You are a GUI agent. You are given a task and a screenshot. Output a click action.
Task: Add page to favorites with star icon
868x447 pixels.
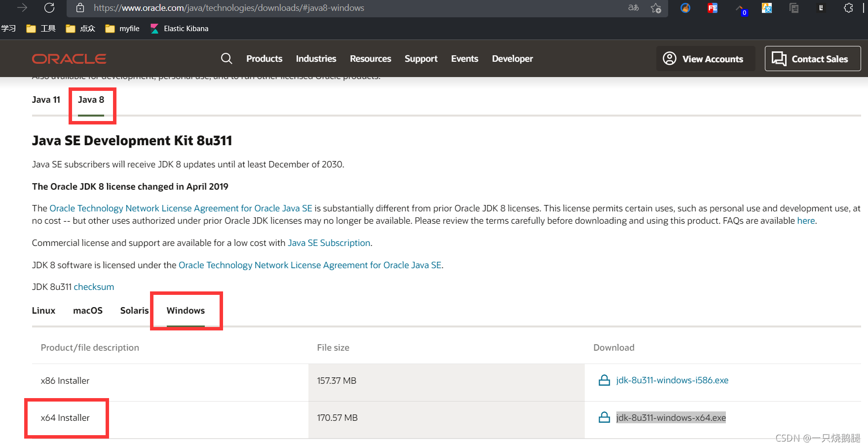656,8
